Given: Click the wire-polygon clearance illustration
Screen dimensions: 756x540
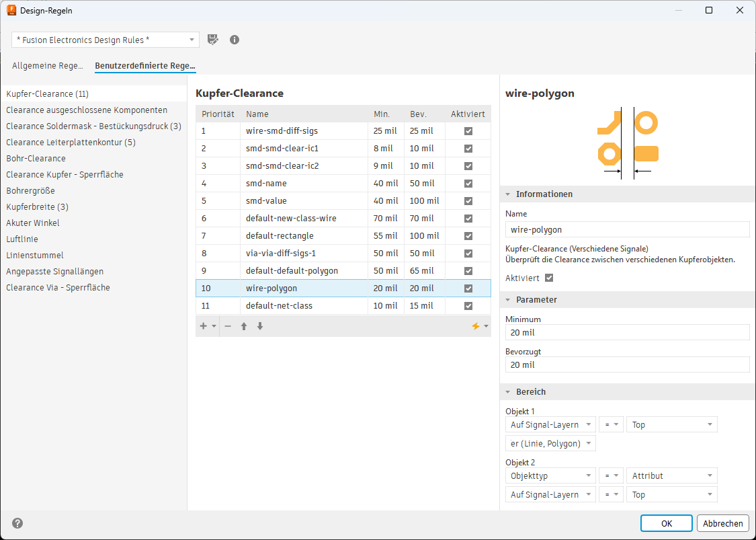Looking at the screenshot, I should (x=627, y=143).
